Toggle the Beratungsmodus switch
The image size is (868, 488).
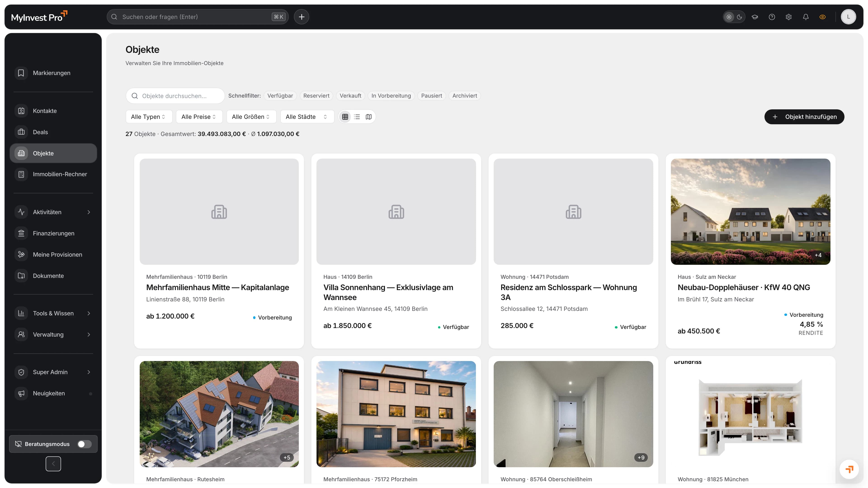(84, 444)
